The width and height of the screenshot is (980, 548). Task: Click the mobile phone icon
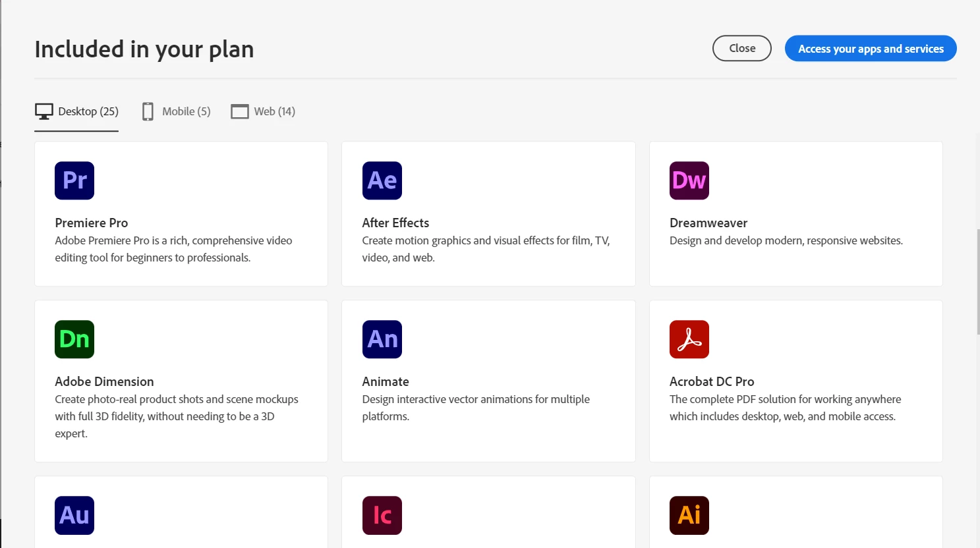pyautogui.click(x=148, y=112)
